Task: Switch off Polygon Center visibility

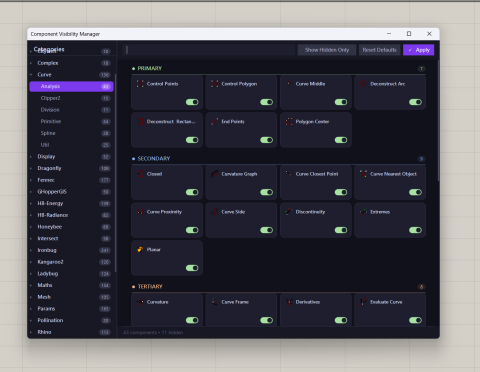Action: click(341, 140)
